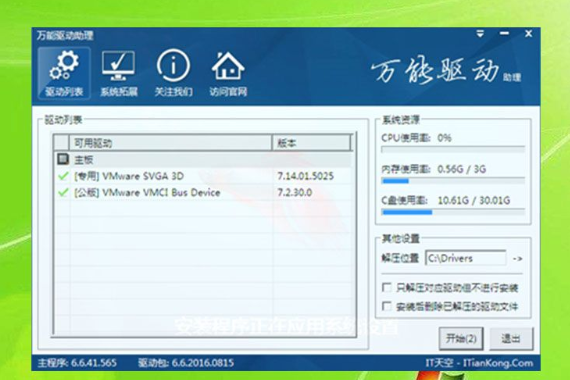Enable 安装后删除已解压的驱动文件 checkbox
Image resolution: width=570 pixels, height=380 pixels.
[386, 306]
